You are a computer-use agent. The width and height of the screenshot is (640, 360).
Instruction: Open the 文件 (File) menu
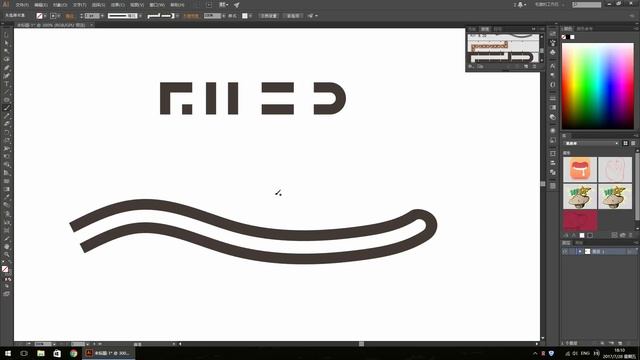coord(22,5)
